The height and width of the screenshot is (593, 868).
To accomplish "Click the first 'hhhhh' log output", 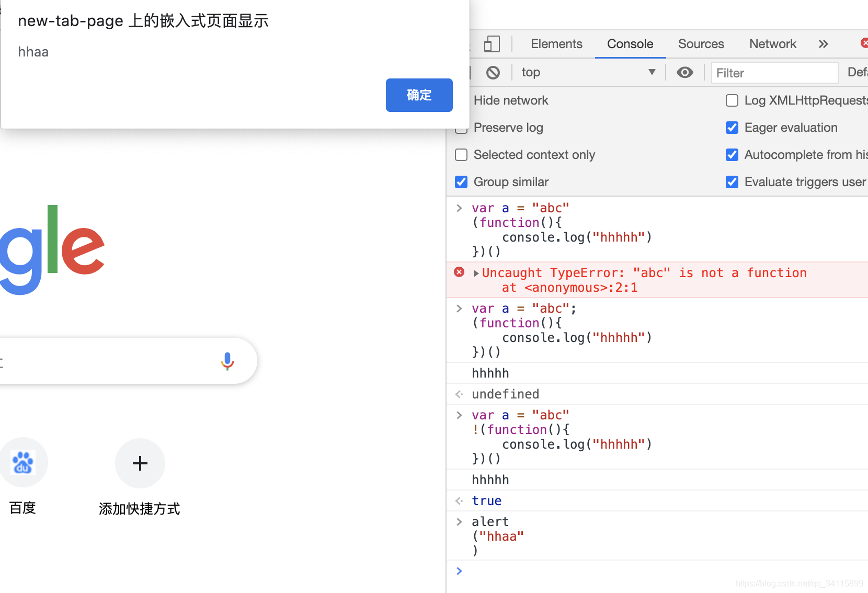I will [490, 373].
